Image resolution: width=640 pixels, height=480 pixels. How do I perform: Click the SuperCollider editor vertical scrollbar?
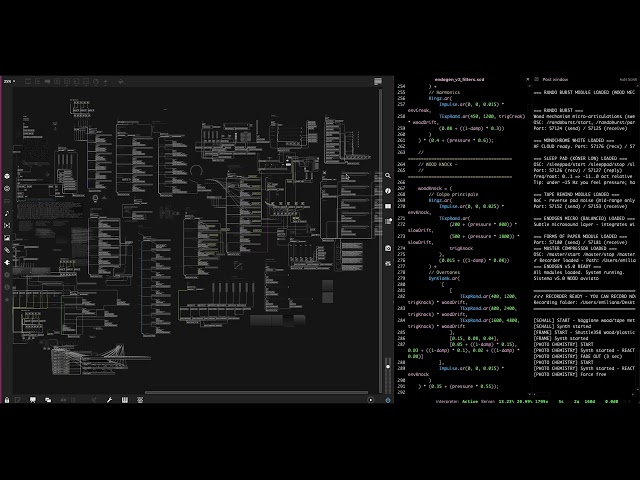coord(529,239)
